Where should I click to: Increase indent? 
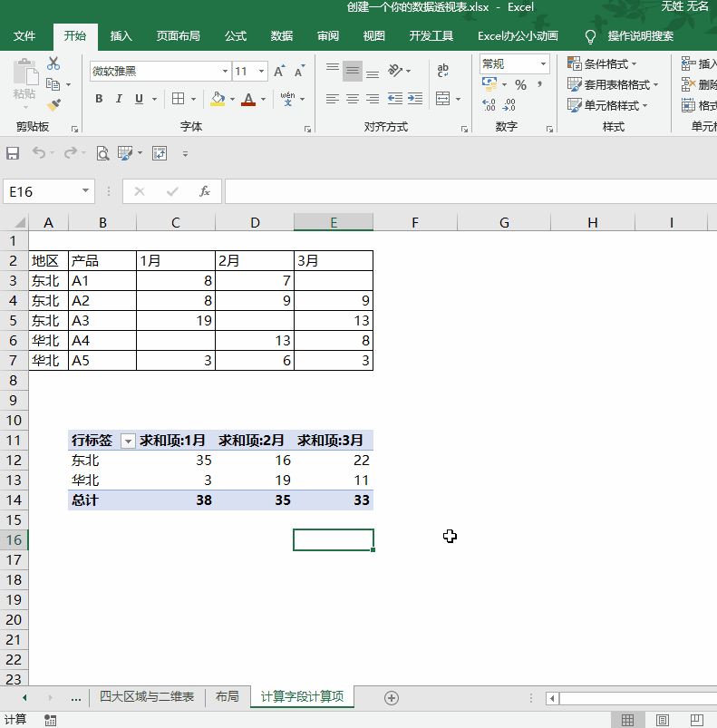click(415, 99)
